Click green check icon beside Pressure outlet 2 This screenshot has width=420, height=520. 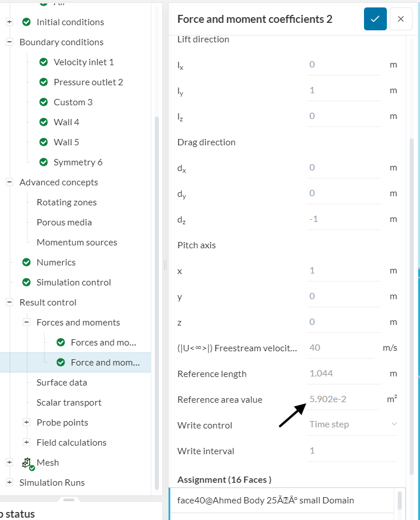(x=43, y=82)
